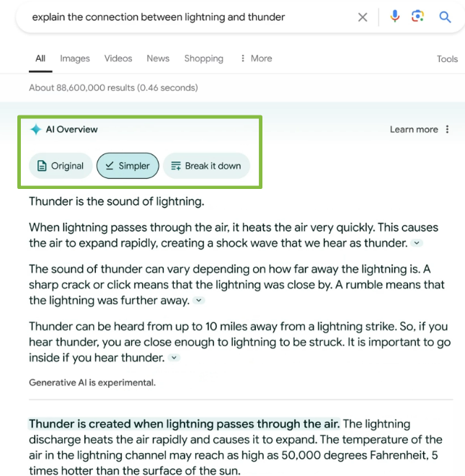Clear the search query with X icon
Screen dimensions: 465x476
point(363,17)
